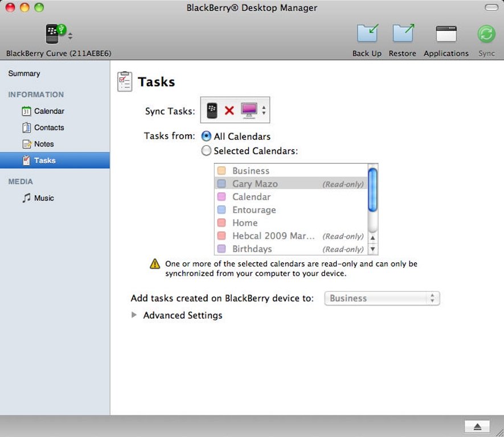This screenshot has height=437, width=504.
Task: Click the BlackBerry phone icon in Sync Tasks
Action: pos(212,110)
